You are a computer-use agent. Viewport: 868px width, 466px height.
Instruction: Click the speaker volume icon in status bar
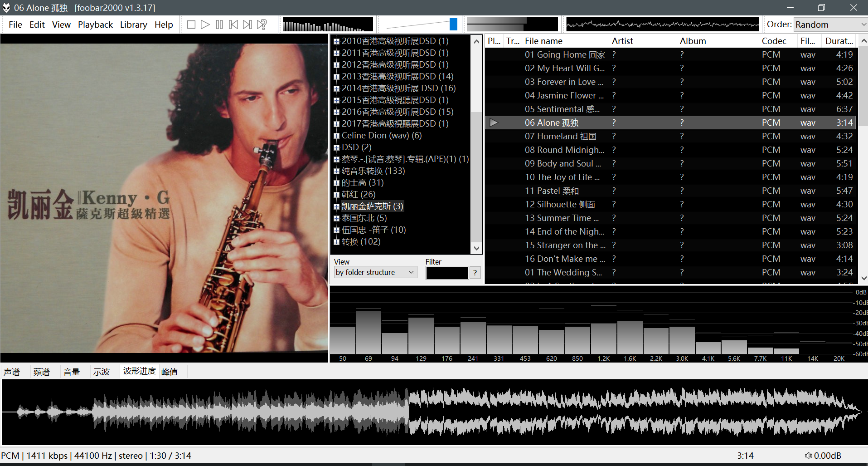[x=808, y=456]
